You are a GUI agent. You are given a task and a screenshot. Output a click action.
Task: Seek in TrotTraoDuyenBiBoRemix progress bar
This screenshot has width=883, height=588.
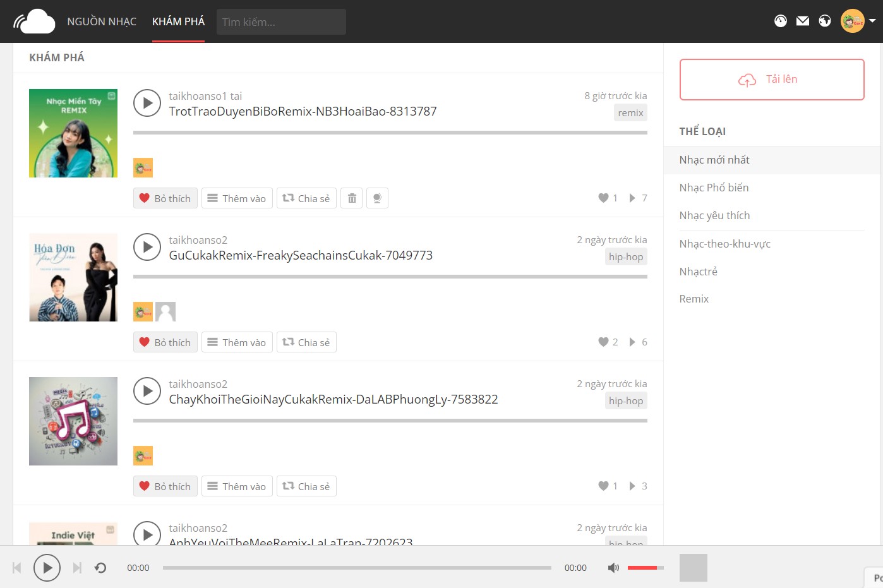click(x=390, y=133)
